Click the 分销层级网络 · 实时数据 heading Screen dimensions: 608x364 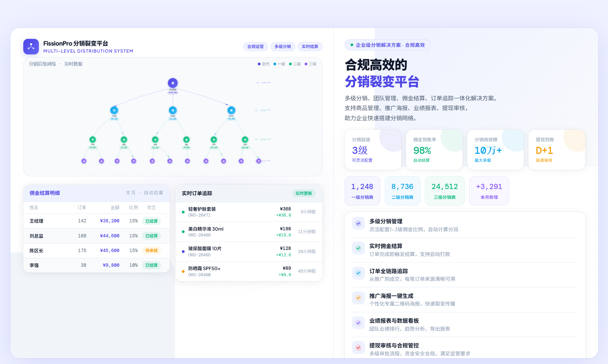point(55,64)
